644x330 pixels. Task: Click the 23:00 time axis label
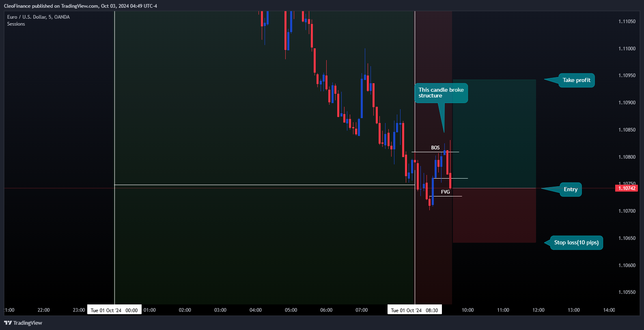pyautogui.click(x=79, y=310)
